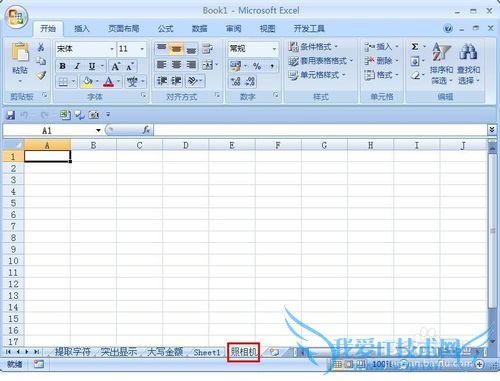Screen dimensions: 500x381
Task: Open 单元格样式 cell styles menu
Action: coord(317,75)
